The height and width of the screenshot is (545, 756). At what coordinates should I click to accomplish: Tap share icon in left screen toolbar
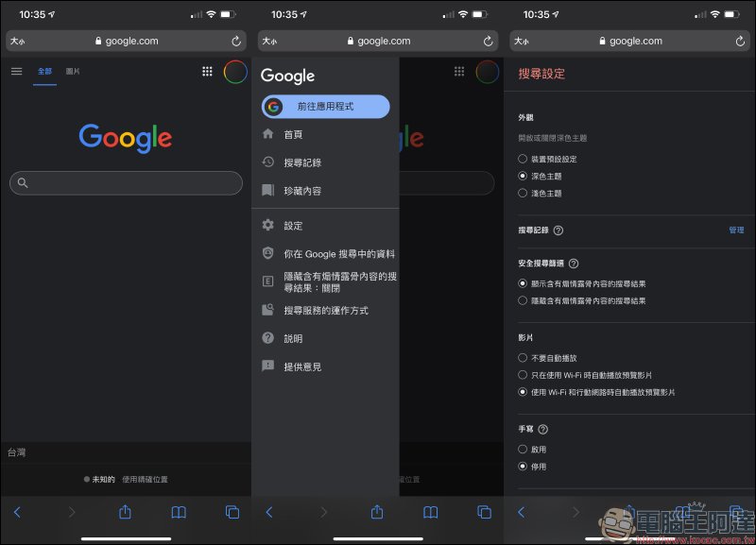(125, 511)
